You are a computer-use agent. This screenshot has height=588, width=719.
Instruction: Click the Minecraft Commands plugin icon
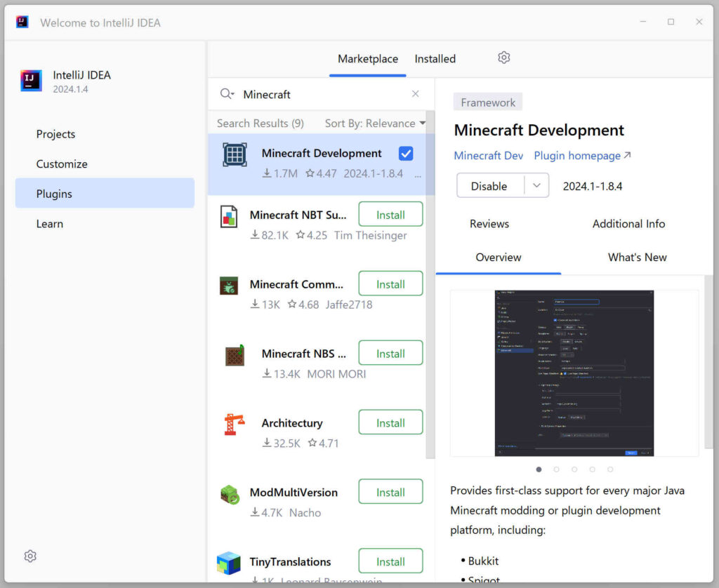(x=229, y=286)
